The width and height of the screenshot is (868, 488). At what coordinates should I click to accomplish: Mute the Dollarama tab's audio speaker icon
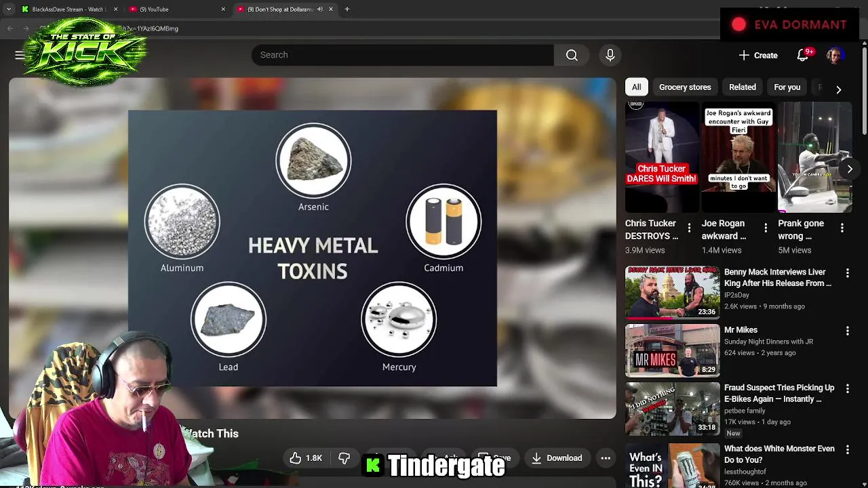click(320, 9)
